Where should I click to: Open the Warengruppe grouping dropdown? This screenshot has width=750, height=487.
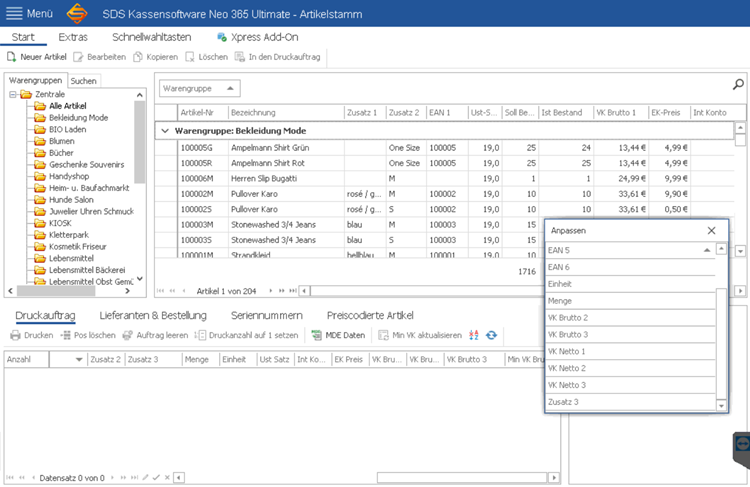pos(199,89)
